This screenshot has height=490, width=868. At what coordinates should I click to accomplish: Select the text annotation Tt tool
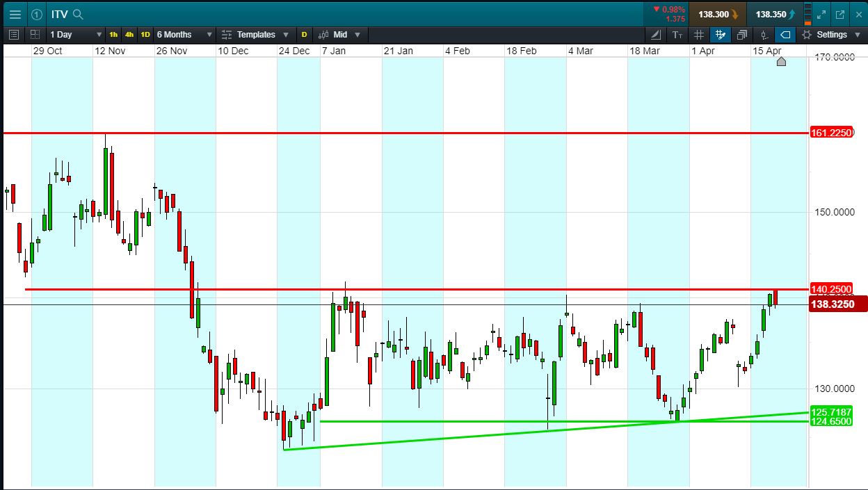(x=678, y=34)
